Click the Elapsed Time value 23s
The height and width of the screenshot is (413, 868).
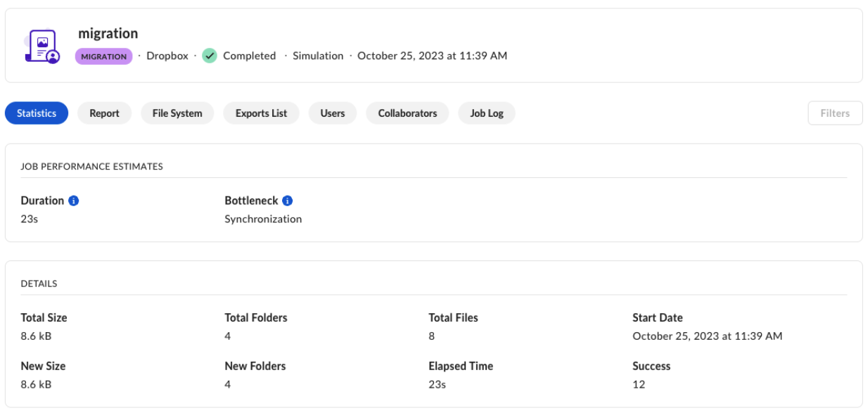coord(437,385)
